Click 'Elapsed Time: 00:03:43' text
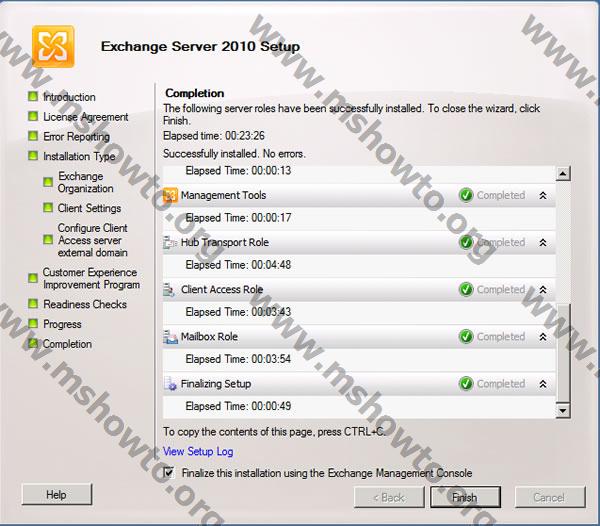The image size is (600, 526). pos(238,312)
